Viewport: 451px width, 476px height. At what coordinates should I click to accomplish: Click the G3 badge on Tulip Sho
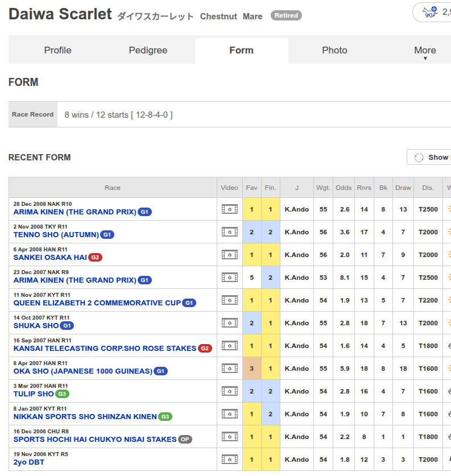(x=62, y=394)
